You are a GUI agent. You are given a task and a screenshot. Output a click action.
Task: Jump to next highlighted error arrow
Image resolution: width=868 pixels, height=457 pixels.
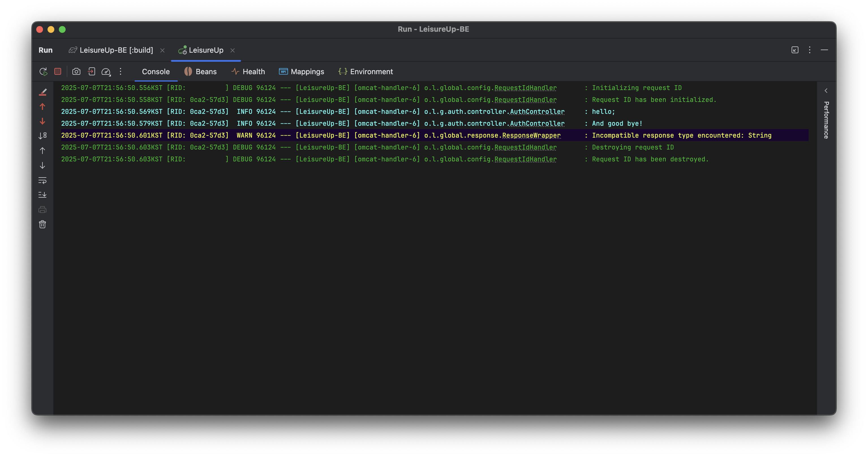click(x=42, y=121)
